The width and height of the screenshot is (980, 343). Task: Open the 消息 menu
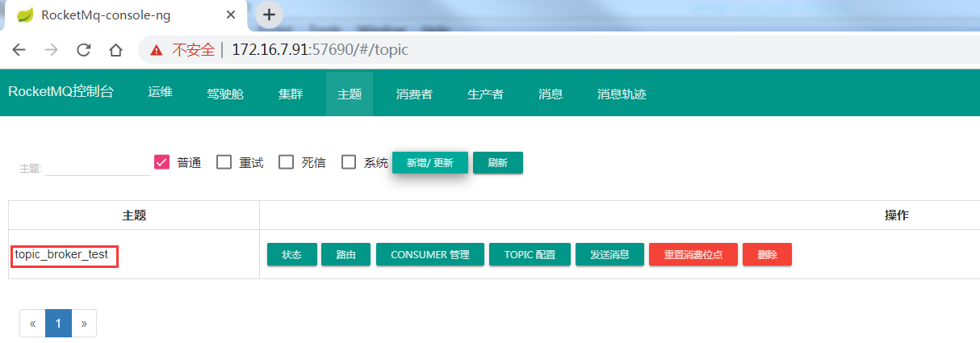click(x=551, y=94)
